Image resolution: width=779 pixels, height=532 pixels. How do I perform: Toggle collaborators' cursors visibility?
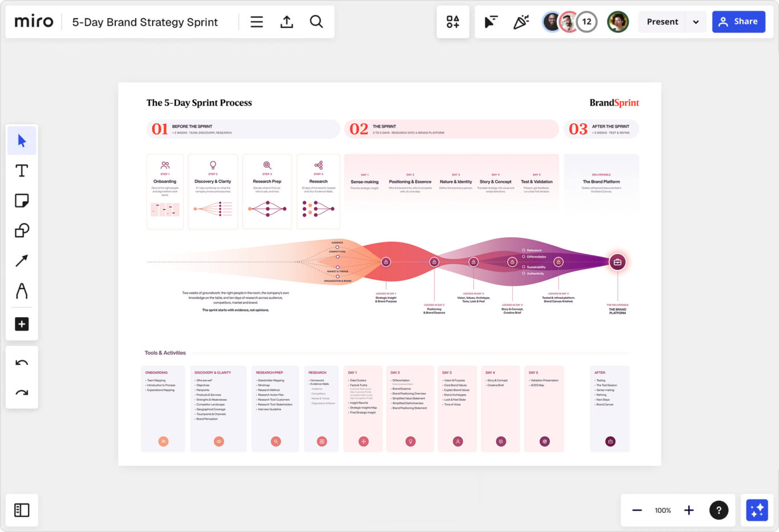click(x=490, y=22)
